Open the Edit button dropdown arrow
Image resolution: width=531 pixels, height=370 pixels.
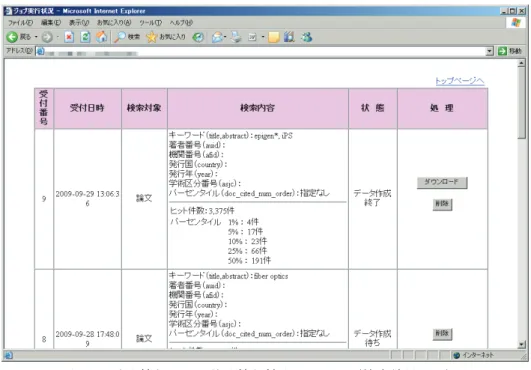[262, 37]
